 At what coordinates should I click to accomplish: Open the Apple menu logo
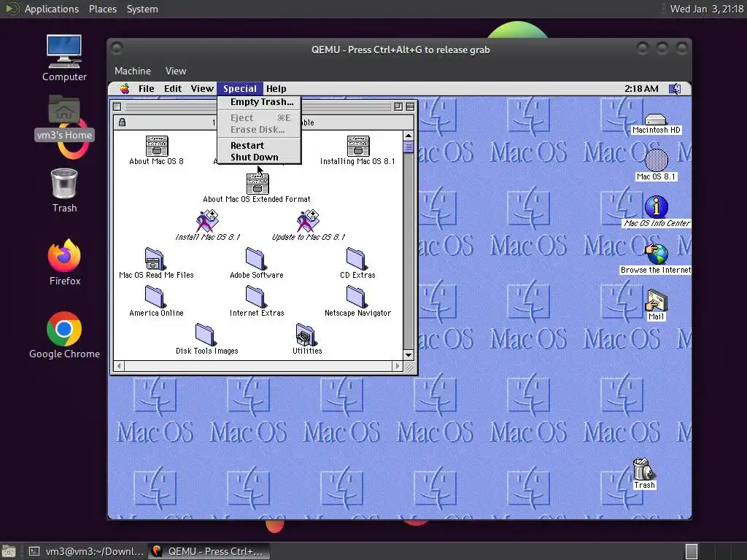pyautogui.click(x=125, y=88)
